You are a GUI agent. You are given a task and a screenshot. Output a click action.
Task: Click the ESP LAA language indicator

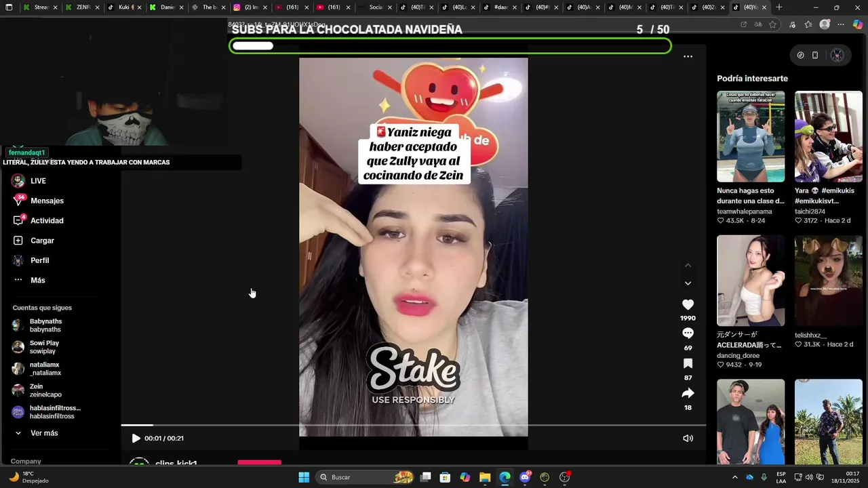coord(781,477)
